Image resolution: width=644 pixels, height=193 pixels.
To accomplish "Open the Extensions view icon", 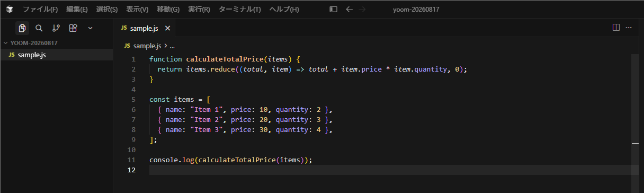I will pyautogui.click(x=73, y=28).
